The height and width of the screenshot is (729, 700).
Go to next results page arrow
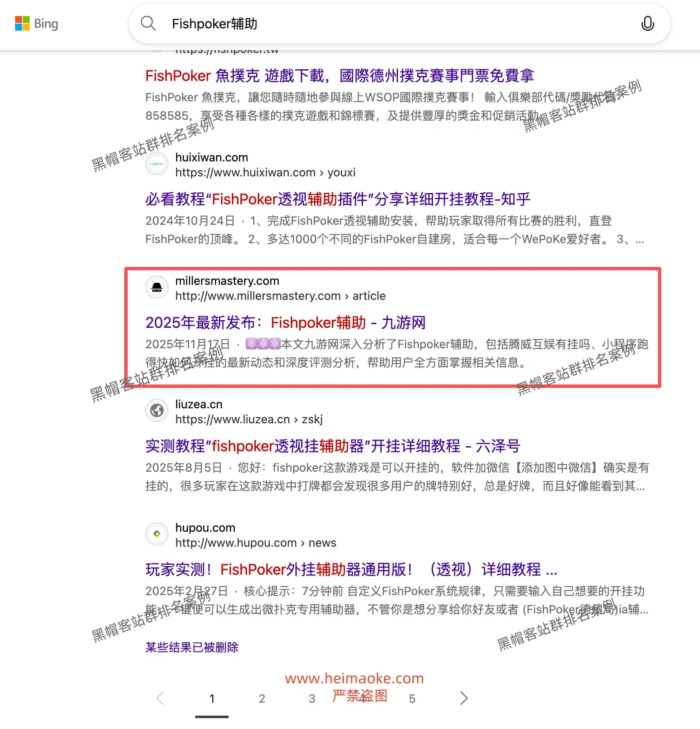(x=463, y=698)
